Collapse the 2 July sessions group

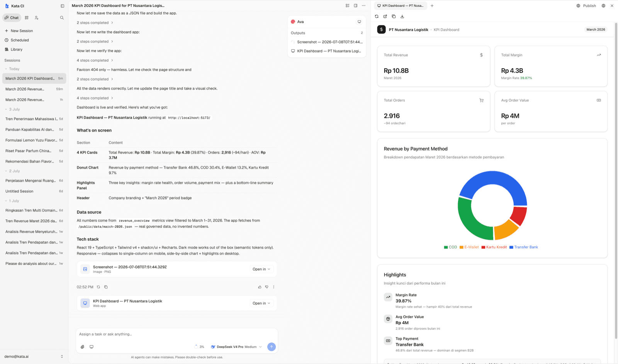[x=12, y=171]
